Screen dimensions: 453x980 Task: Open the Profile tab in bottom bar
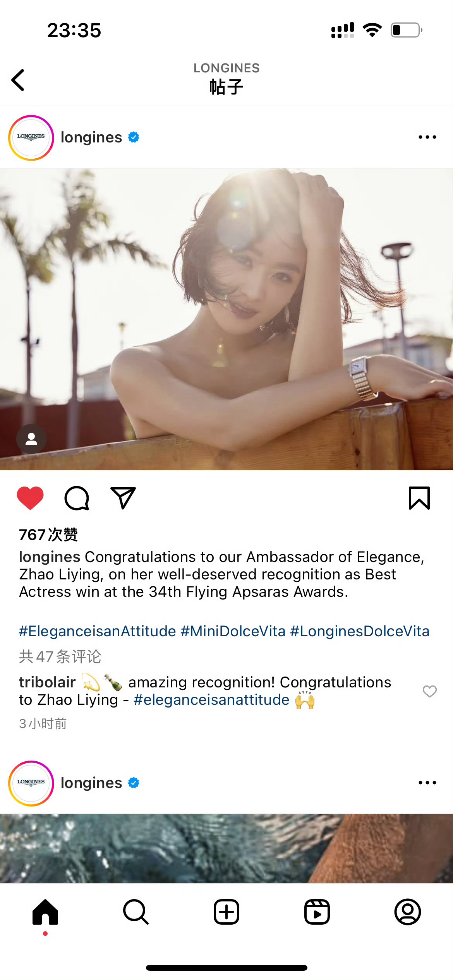(x=408, y=912)
